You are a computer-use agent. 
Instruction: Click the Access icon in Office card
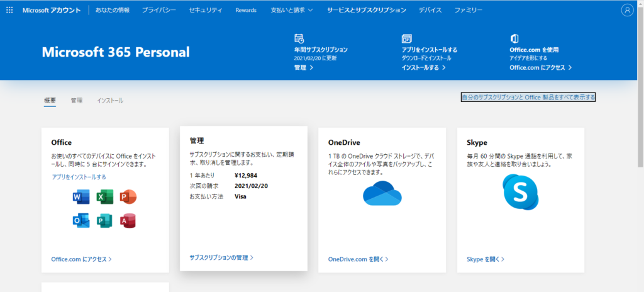pyautogui.click(x=128, y=221)
